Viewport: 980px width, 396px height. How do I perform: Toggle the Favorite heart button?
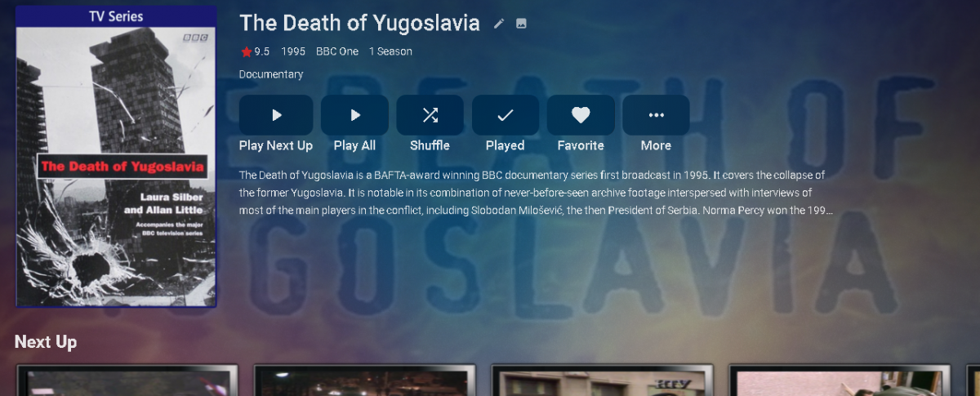click(x=581, y=115)
